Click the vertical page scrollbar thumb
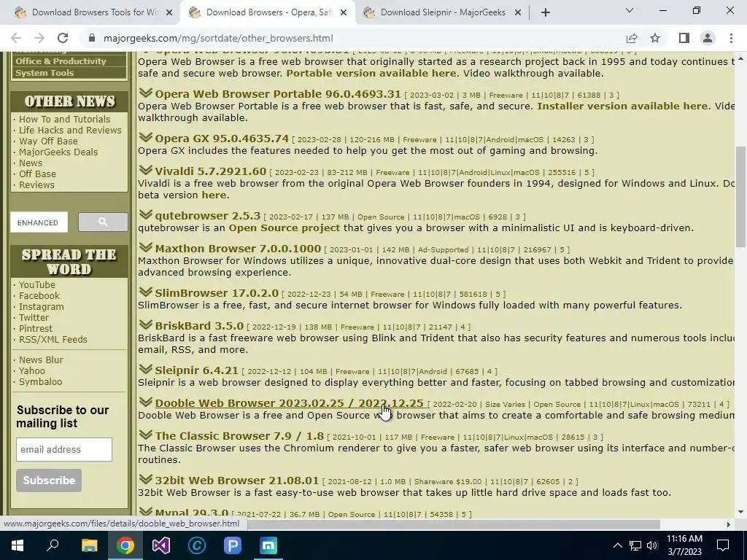The width and height of the screenshot is (747, 560). [x=741, y=196]
